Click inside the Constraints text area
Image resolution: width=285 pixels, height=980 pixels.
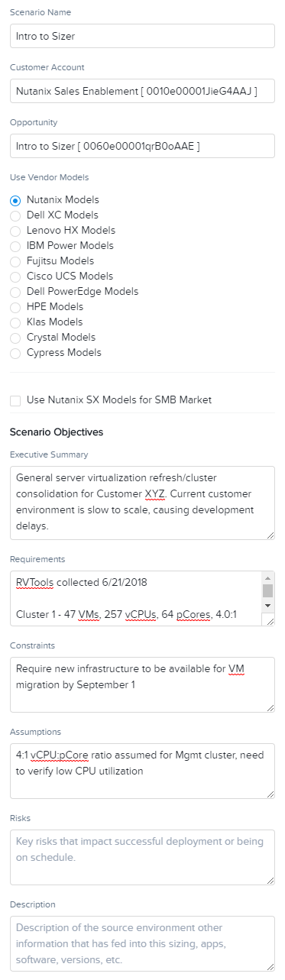142,684
